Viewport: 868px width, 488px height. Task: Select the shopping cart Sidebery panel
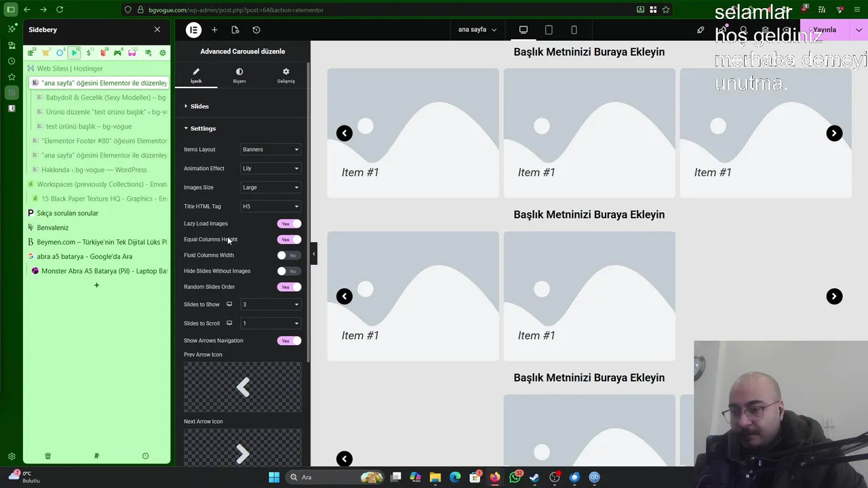coord(45,53)
